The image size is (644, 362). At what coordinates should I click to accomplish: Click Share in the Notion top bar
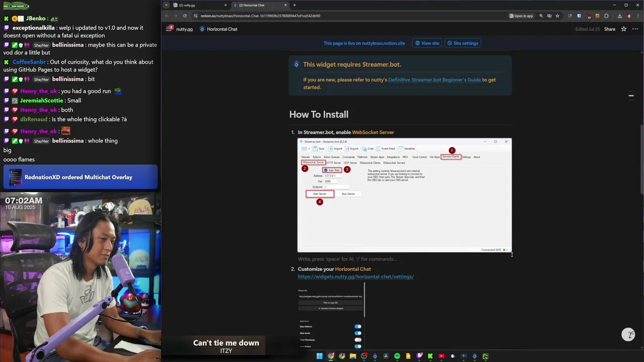click(x=609, y=29)
